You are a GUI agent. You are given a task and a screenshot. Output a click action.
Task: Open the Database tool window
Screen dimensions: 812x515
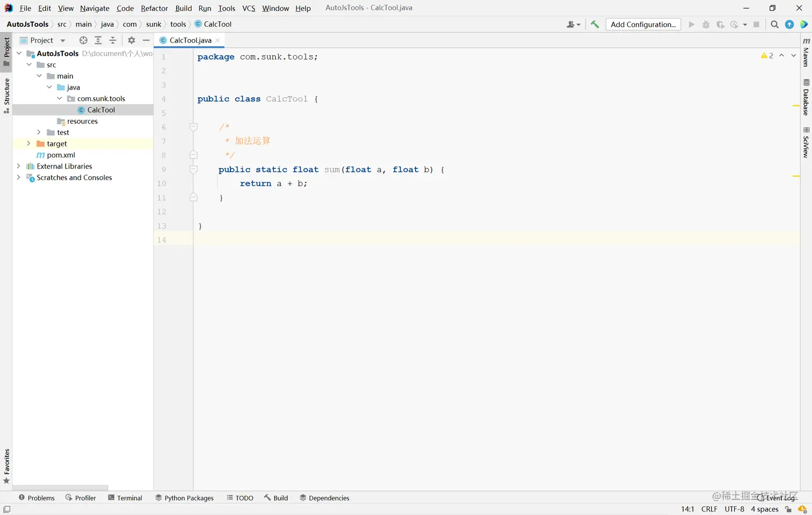(x=806, y=97)
